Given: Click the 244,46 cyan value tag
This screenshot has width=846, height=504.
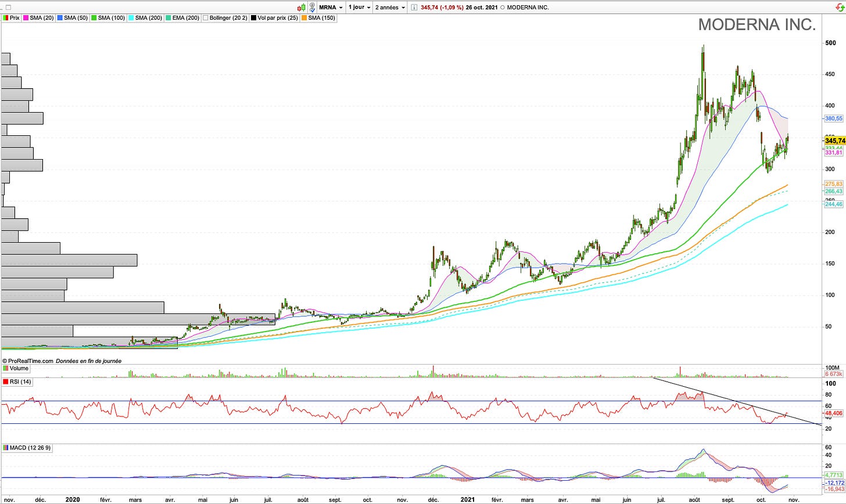Looking at the screenshot, I should pyautogui.click(x=833, y=204).
